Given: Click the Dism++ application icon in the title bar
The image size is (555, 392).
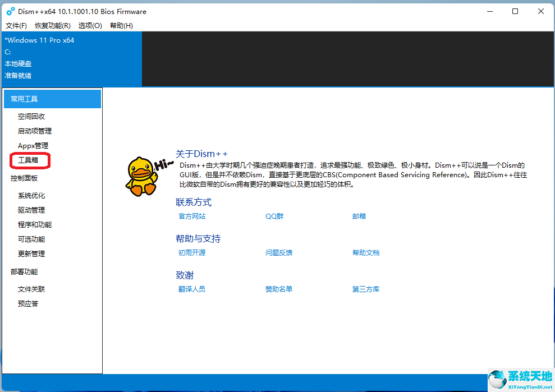Looking at the screenshot, I should [10, 11].
